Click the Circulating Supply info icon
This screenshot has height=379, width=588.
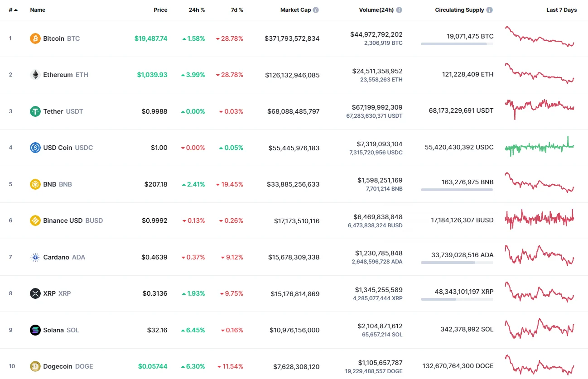(x=490, y=10)
